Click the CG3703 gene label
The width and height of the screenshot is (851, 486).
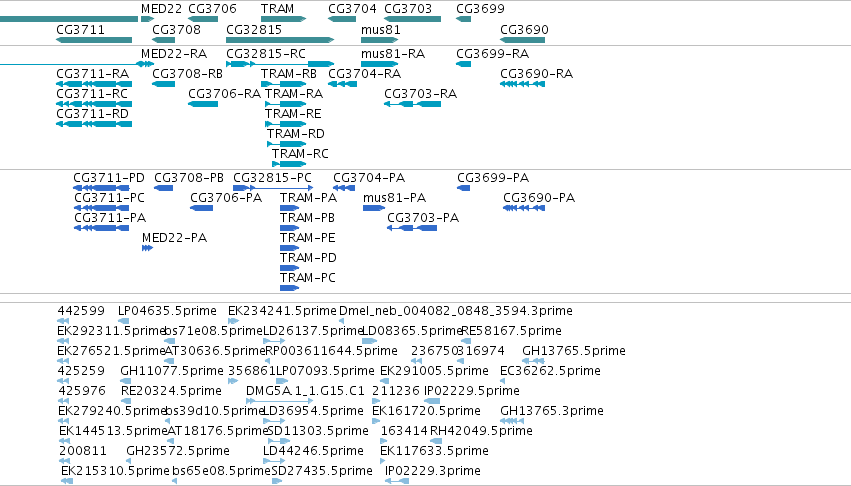pos(408,9)
